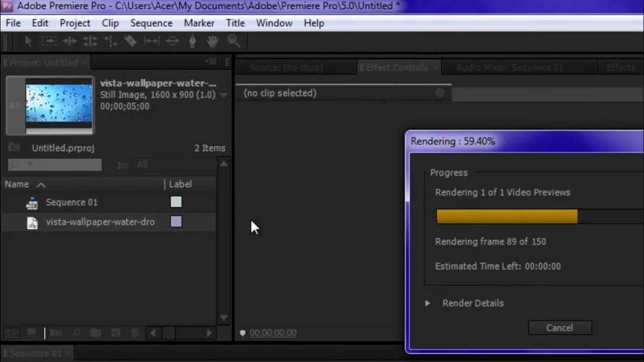This screenshot has height=362, width=644.
Task: Click the Premiere Pro title bar icon
Action: (8, 6)
